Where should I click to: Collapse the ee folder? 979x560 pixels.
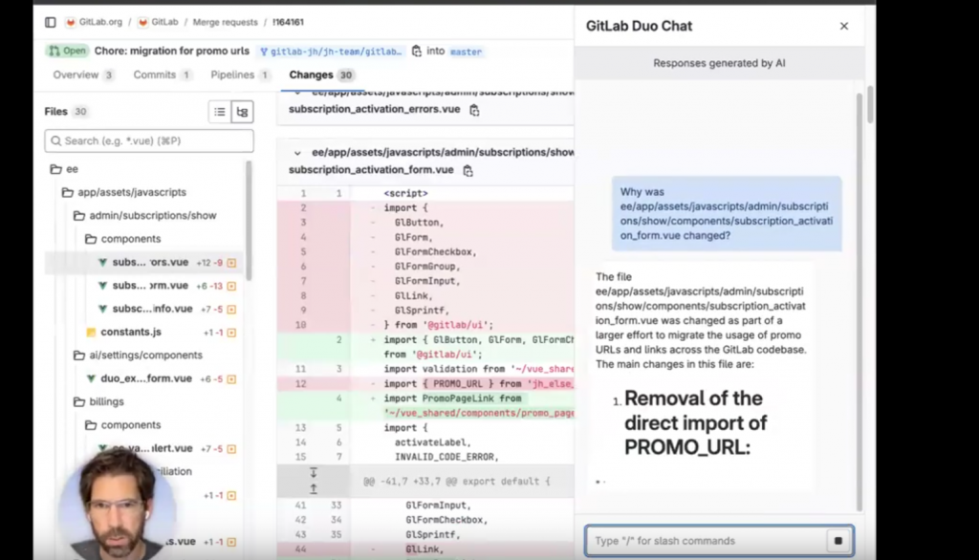click(64, 169)
